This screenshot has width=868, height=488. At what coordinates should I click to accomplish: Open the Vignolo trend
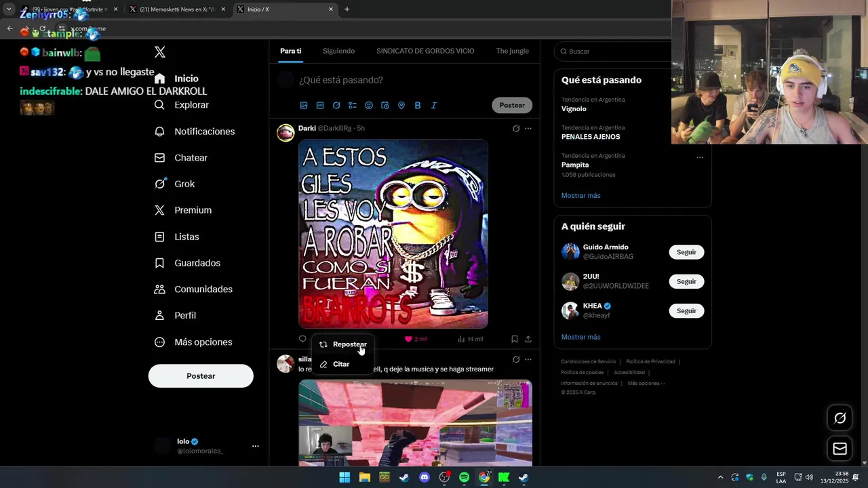click(574, 108)
